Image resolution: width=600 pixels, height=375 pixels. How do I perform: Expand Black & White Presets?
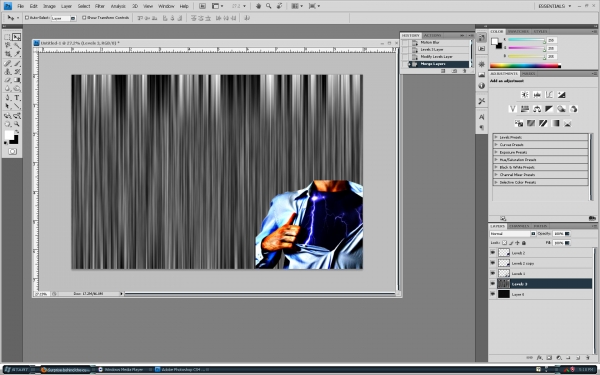tap(496, 167)
